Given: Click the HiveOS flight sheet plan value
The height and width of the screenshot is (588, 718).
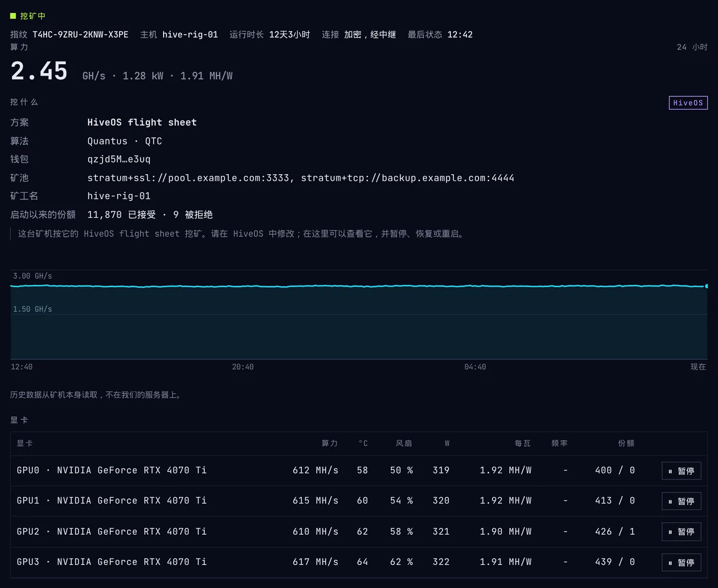Looking at the screenshot, I should tap(142, 123).
